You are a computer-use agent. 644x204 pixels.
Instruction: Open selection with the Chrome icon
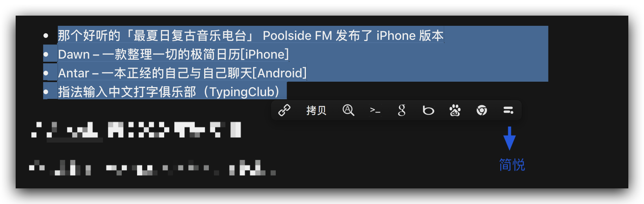[482, 111]
